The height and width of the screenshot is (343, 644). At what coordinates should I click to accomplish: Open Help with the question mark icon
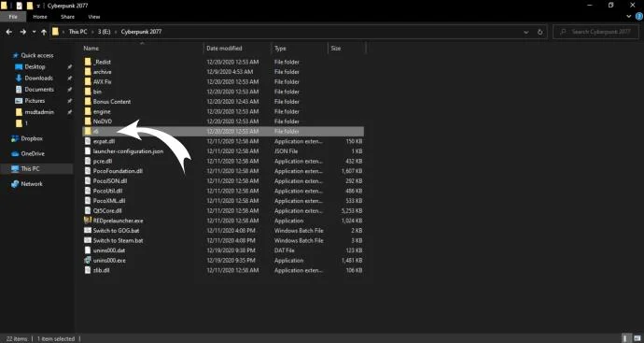(x=639, y=17)
